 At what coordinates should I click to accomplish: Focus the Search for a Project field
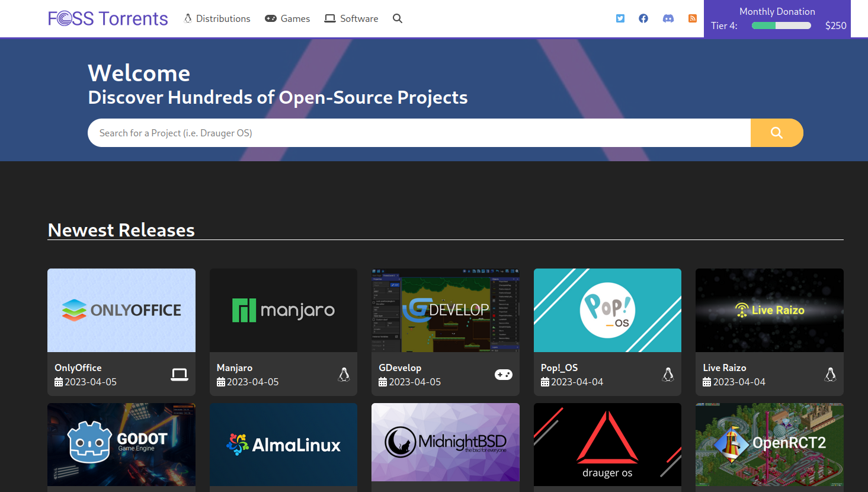[x=418, y=133]
